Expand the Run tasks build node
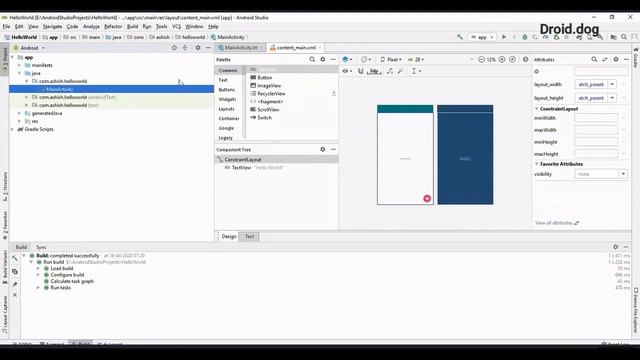Viewport: 640px width, 360px height. coord(38,287)
